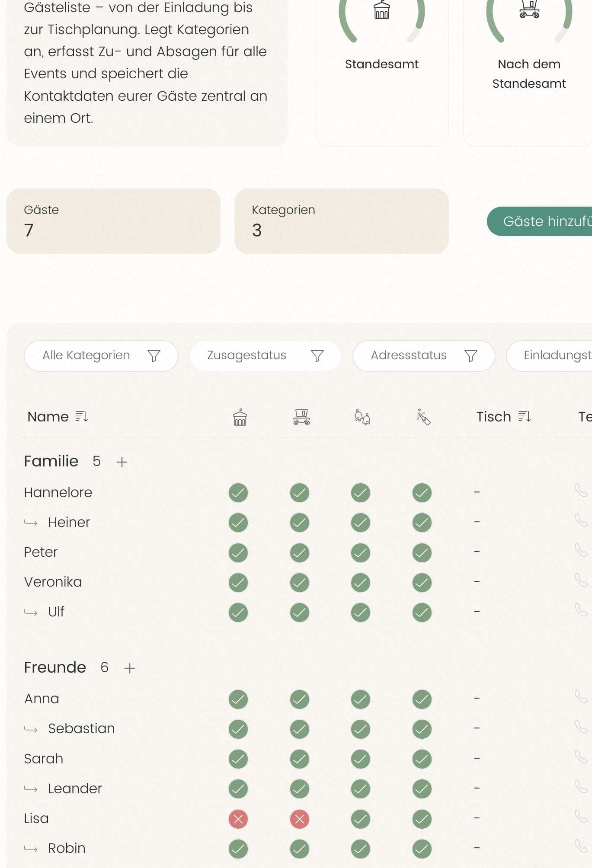Click the phone icon in Leander's row
The width and height of the screenshot is (592, 868).
(x=581, y=787)
